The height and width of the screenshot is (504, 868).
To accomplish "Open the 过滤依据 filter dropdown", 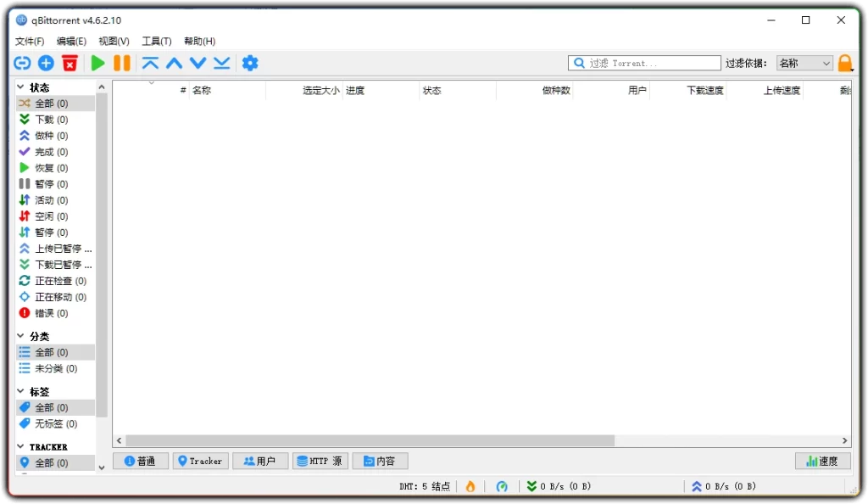I will click(x=804, y=62).
